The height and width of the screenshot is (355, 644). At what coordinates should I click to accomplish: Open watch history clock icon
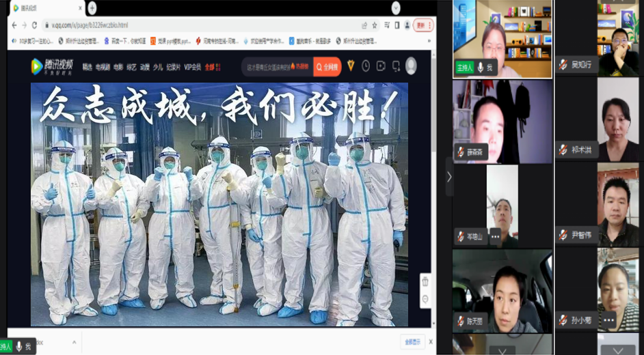[x=366, y=66]
